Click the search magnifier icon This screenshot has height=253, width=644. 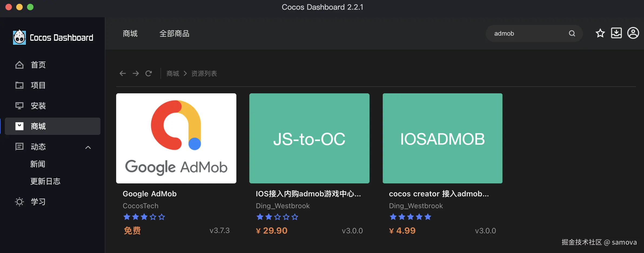click(x=572, y=33)
